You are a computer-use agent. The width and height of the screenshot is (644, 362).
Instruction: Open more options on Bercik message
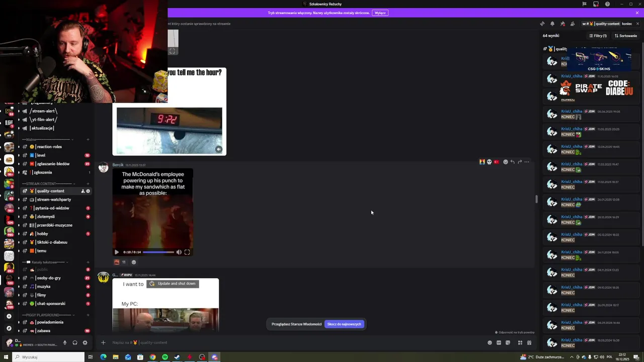point(527,162)
